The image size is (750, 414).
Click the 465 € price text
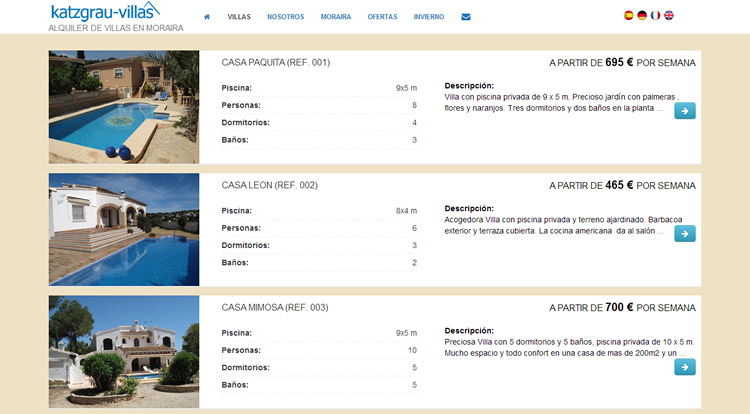pos(619,185)
